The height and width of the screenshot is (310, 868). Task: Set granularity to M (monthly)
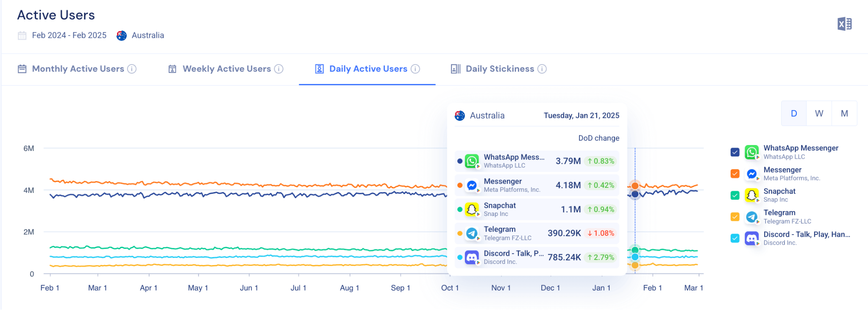click(x=844, y=113)
